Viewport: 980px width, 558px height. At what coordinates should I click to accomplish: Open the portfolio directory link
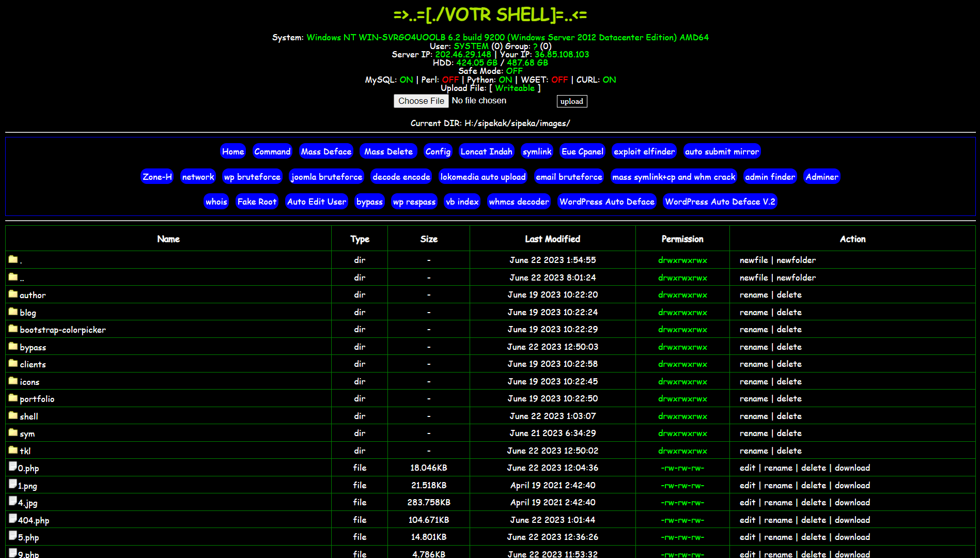click(37, 399)
